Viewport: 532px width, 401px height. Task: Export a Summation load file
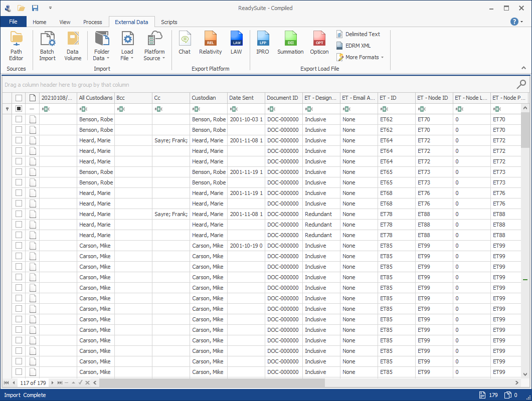tap(290, 43)
